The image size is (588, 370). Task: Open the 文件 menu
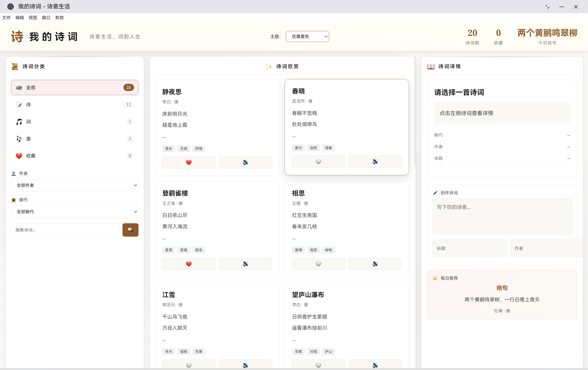click(7, 18)
